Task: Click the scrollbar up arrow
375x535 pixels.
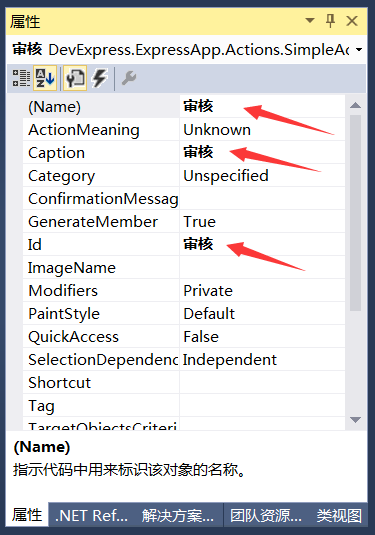Action: point(356,105)
